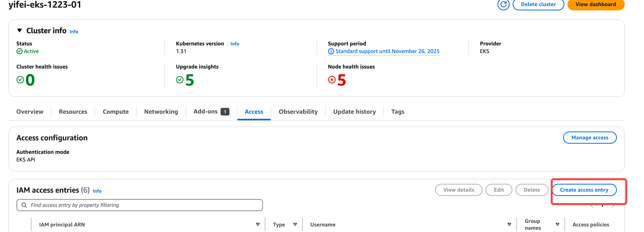
Task: Open the Update history tab
Action: pyautogui.click(x=354, y=112)
